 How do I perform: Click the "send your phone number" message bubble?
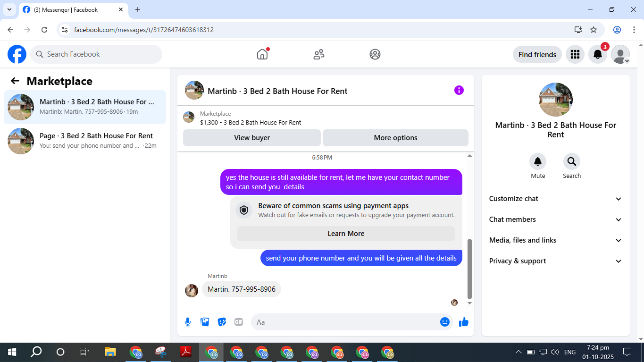coord(361,258)
